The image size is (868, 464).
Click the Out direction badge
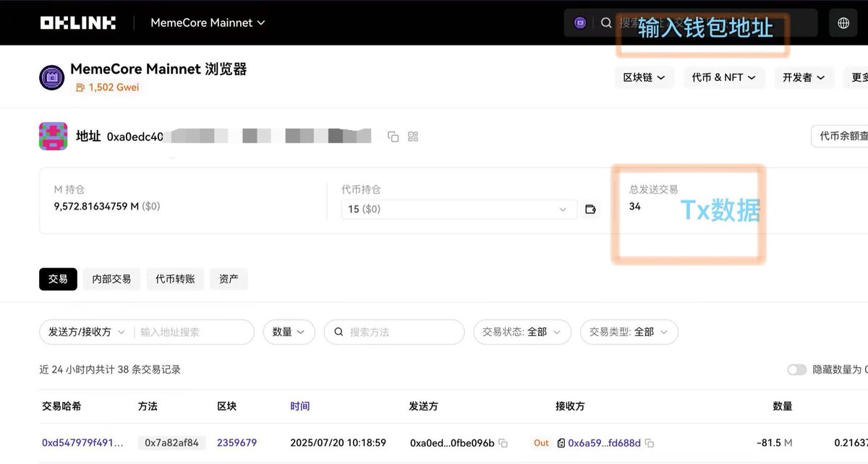click(x=541, y=442)
